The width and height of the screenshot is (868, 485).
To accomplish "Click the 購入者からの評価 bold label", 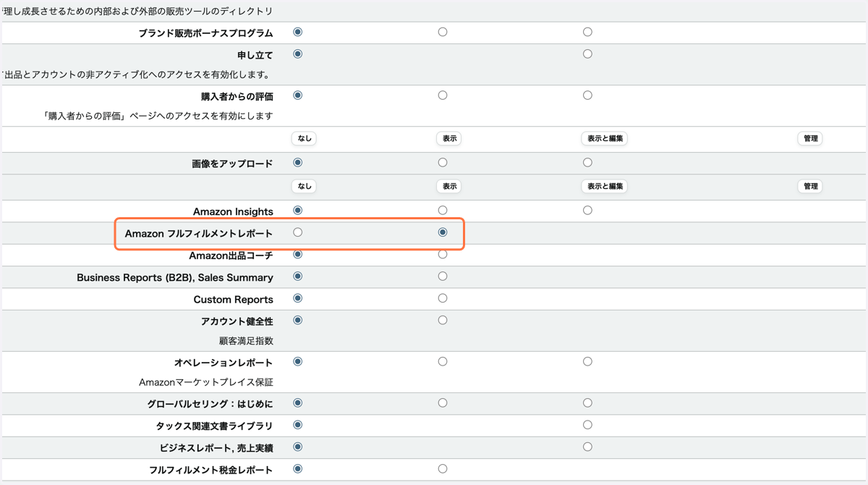I will [x=237, y=96].
